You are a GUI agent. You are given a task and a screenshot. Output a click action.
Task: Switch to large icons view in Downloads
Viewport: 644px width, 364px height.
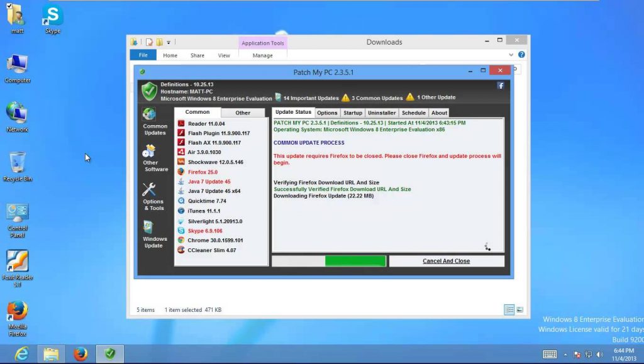tap(519, 310)
